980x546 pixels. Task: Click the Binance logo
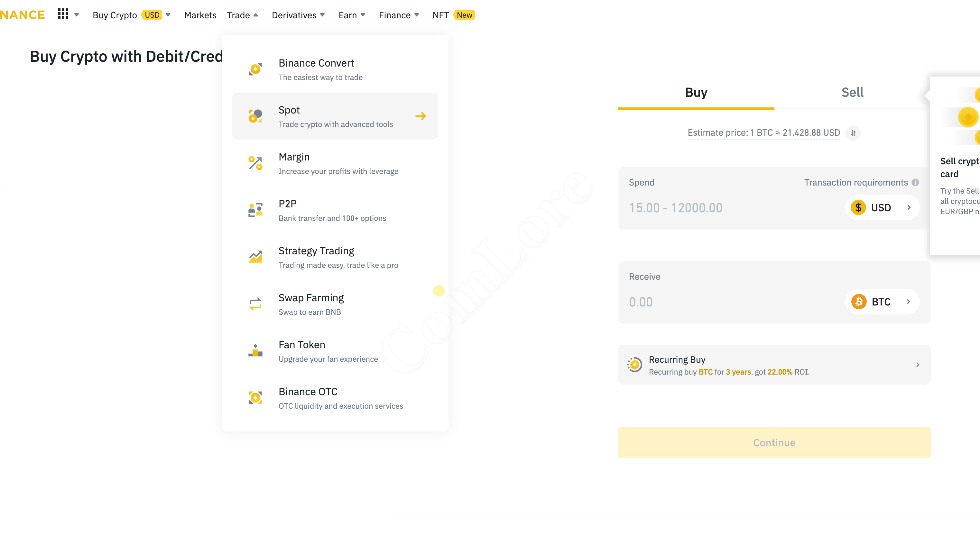click(22, 15)
